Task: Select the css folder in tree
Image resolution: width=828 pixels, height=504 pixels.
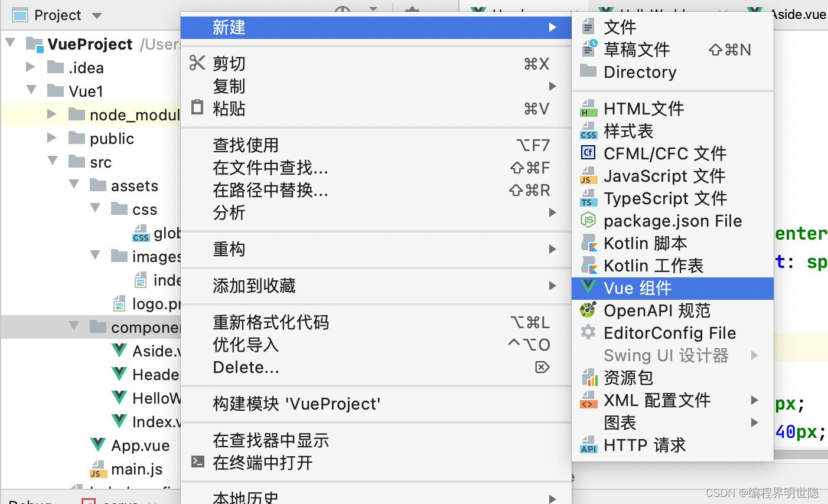Action: 145,209
